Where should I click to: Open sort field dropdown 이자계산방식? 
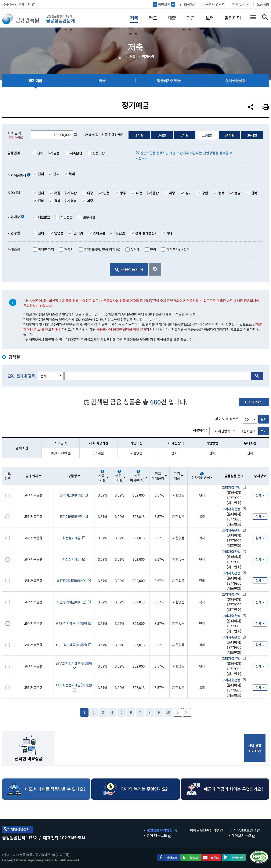223,431
